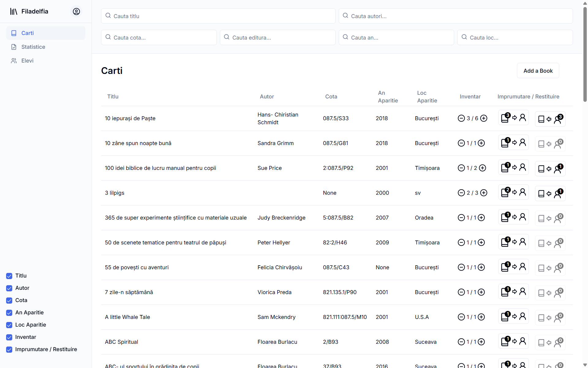The image size is (588, 368).
Task: Click the Filadelfia library logo icon
Action: coord(14,11)
